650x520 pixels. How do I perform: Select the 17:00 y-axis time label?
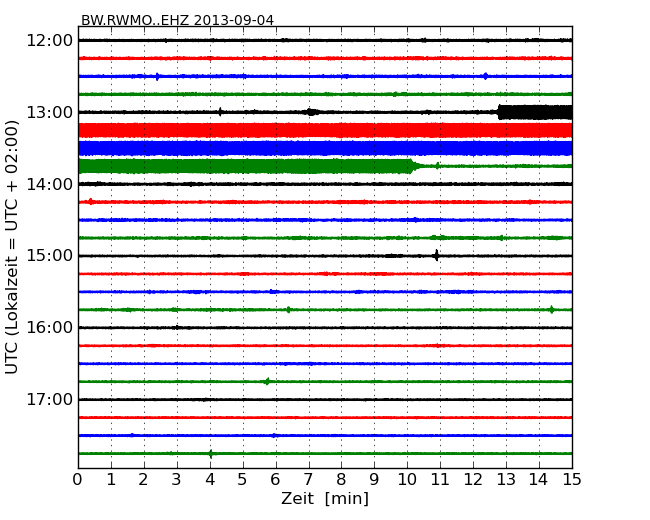pos(50,399)
